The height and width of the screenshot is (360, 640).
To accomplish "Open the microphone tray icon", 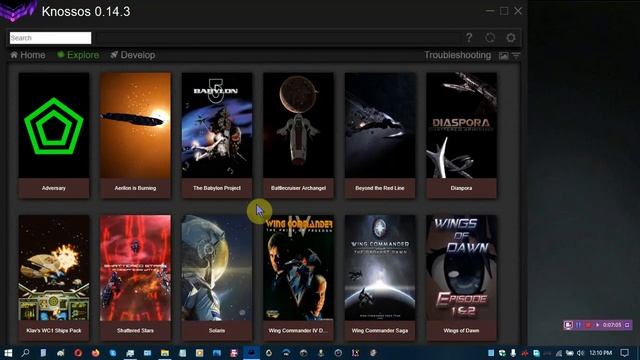I will [x=513, y=353].
